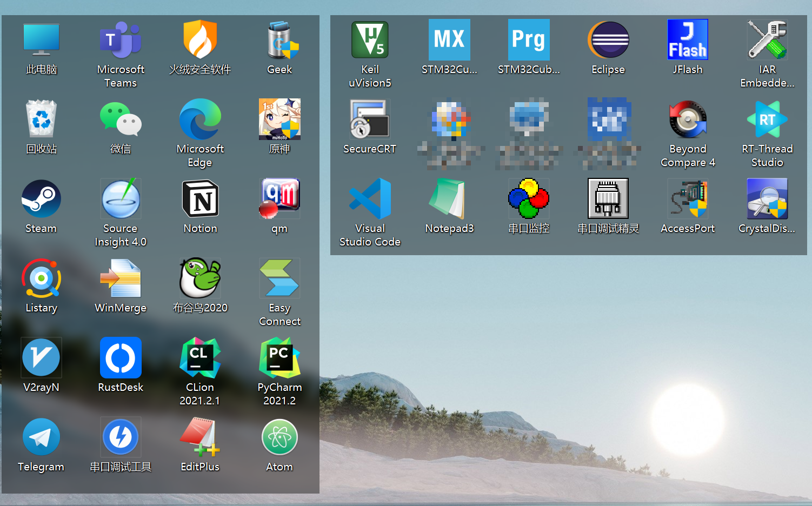Open CrystalDiskInfo icon
Viewport: 812px width, 506px height.
767,199
